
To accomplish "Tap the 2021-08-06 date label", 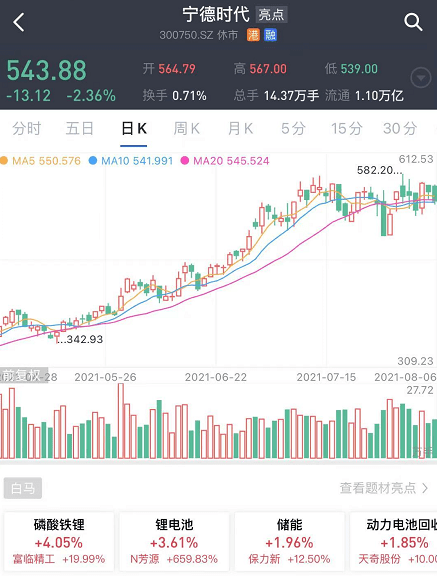I will pos(405,377).
